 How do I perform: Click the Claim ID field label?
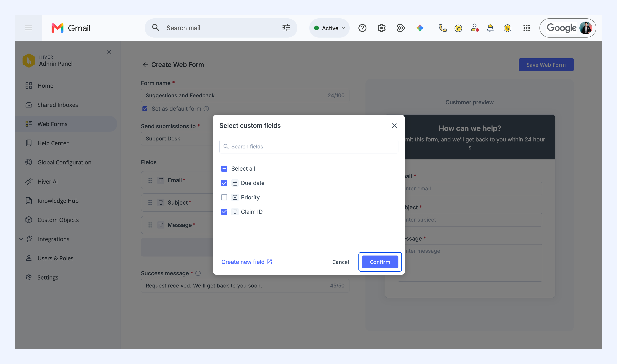click(x=252, y=212)
